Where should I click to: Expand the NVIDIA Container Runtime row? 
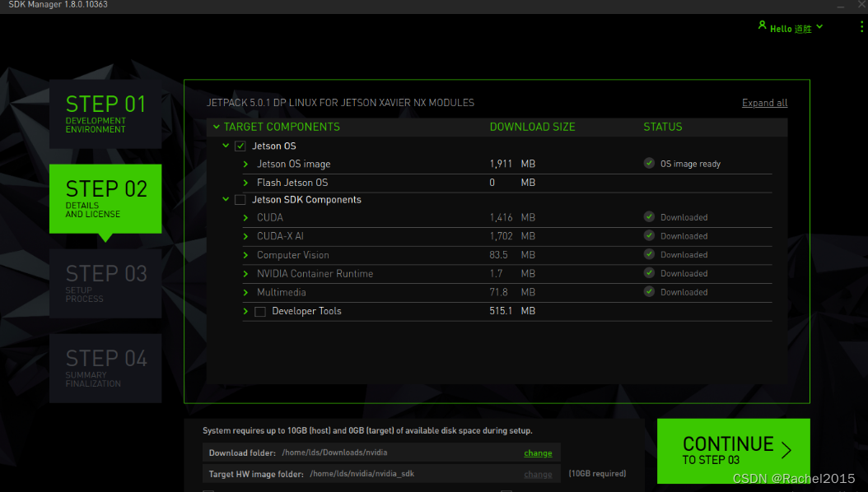tap(245, 274)
